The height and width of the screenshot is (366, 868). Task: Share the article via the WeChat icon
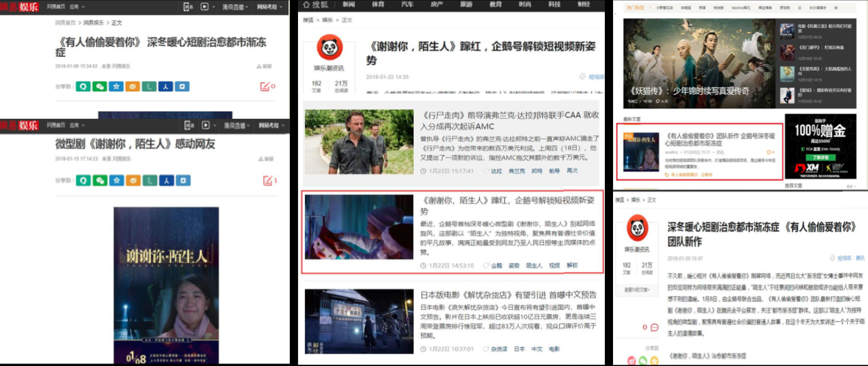[101, 87]
